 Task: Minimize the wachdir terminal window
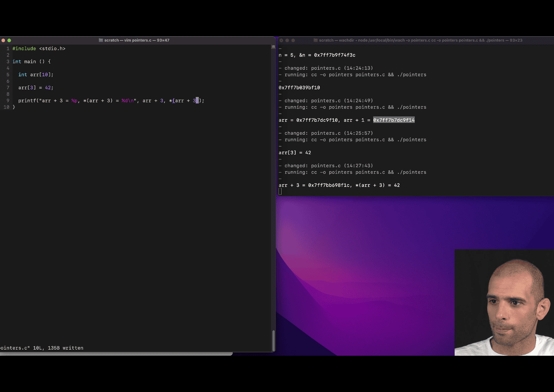(x=287, y=40)
